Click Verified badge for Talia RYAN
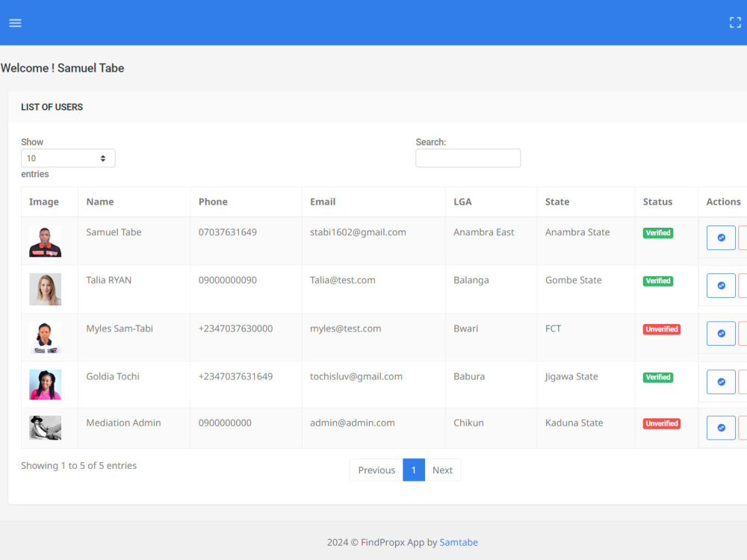747x560 pixels. click(x=658, y=281)
